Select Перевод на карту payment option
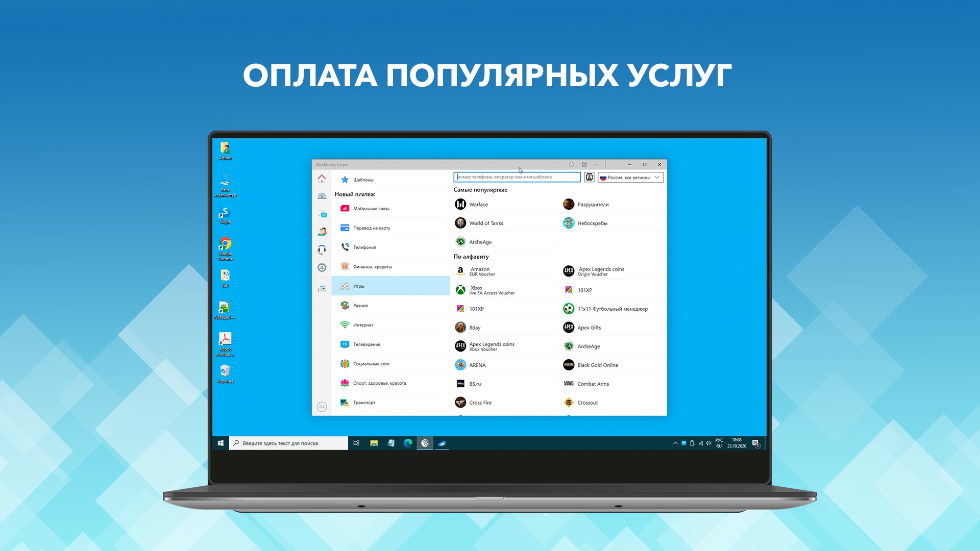Screen dimensions: 980x551 coord(372,228)
